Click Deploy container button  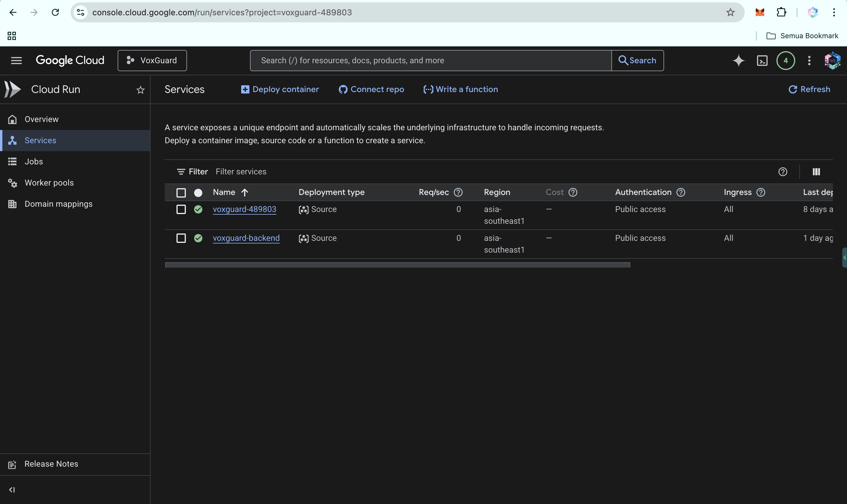(x=280, y=89)
